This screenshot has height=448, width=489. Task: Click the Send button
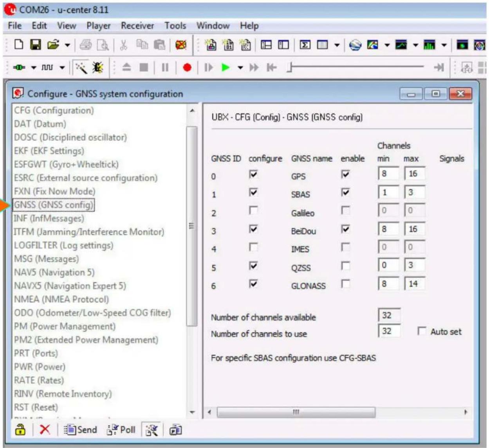point(80,430)
